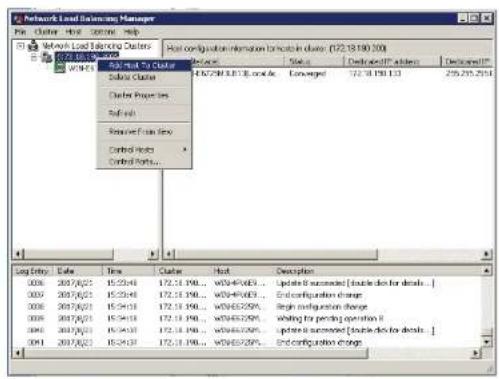Click the Time column header in log
Screen dimensions: 499x379
(x=129, y=271)
